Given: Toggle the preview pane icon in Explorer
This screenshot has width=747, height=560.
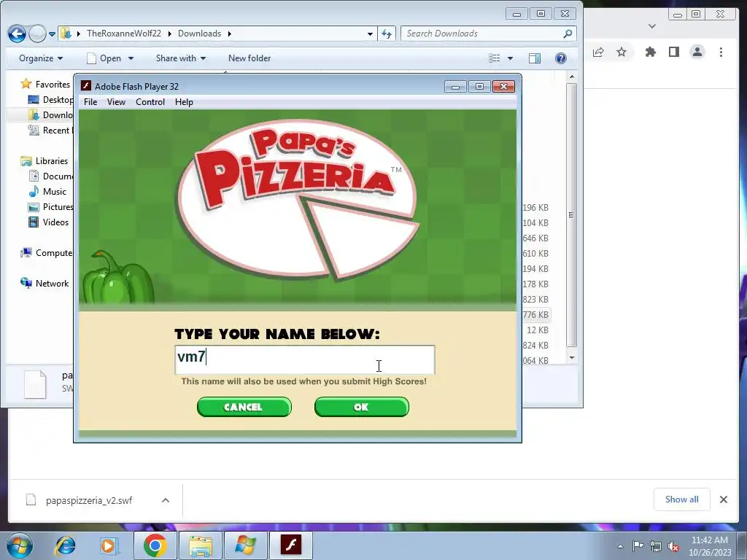Looking at the screenshot, I should (x=535, y=58).
